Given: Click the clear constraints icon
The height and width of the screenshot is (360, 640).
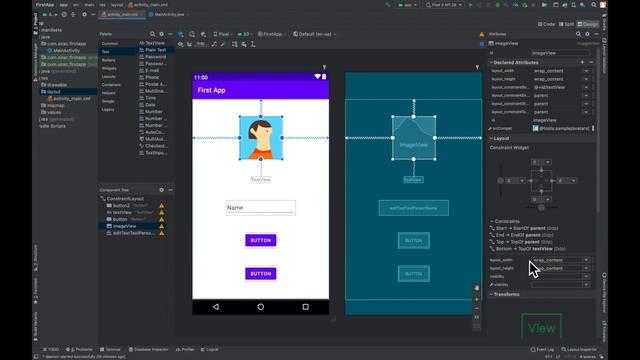Looking at the screenshot, I should coord(214,44).
